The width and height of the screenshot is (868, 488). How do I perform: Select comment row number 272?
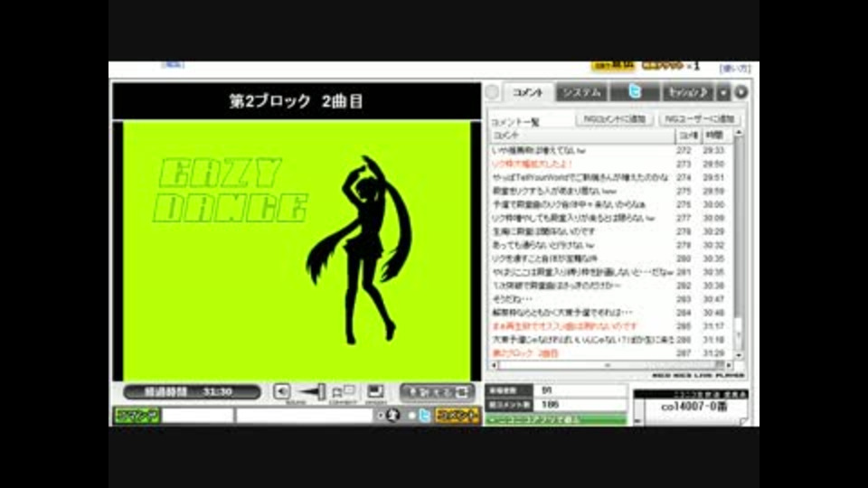pyautogui.click(x=610, y=151)
